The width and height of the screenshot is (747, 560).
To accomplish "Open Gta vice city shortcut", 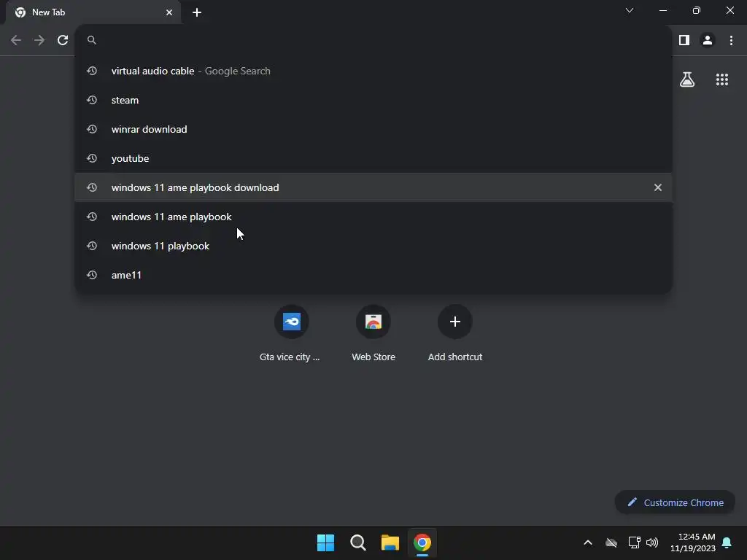I will tap(291, 333).
